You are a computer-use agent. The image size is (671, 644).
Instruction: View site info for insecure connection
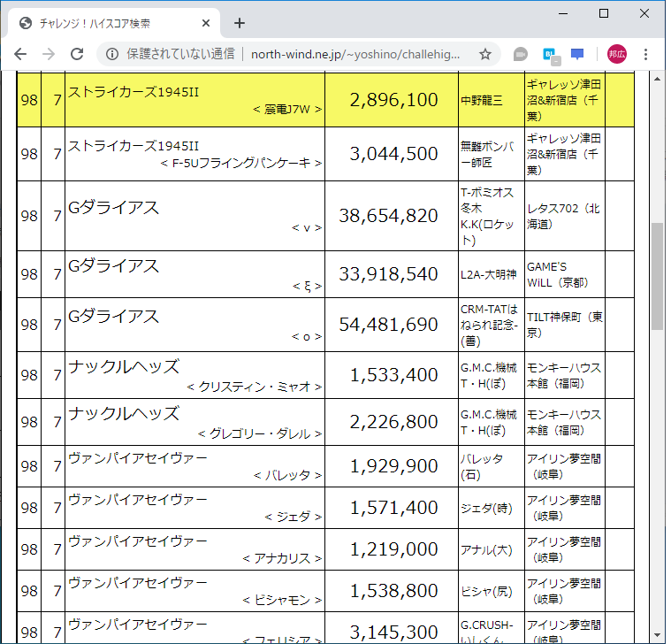(x=112, y=54)
